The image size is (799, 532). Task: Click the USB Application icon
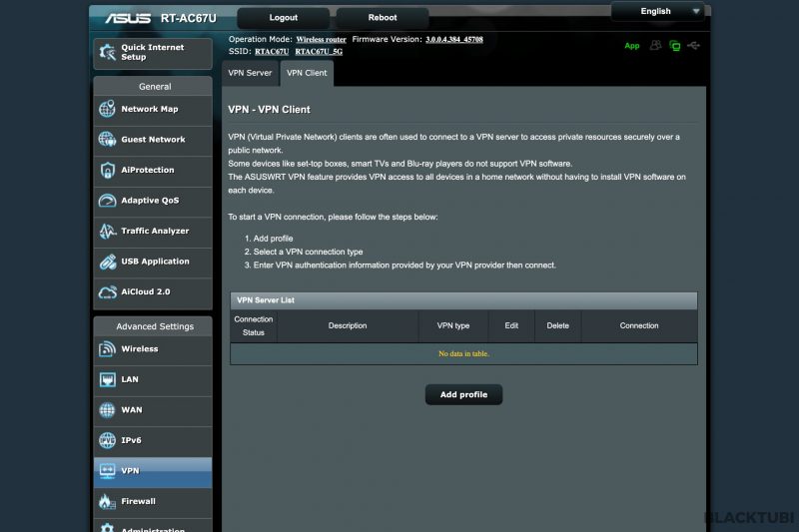108,262
